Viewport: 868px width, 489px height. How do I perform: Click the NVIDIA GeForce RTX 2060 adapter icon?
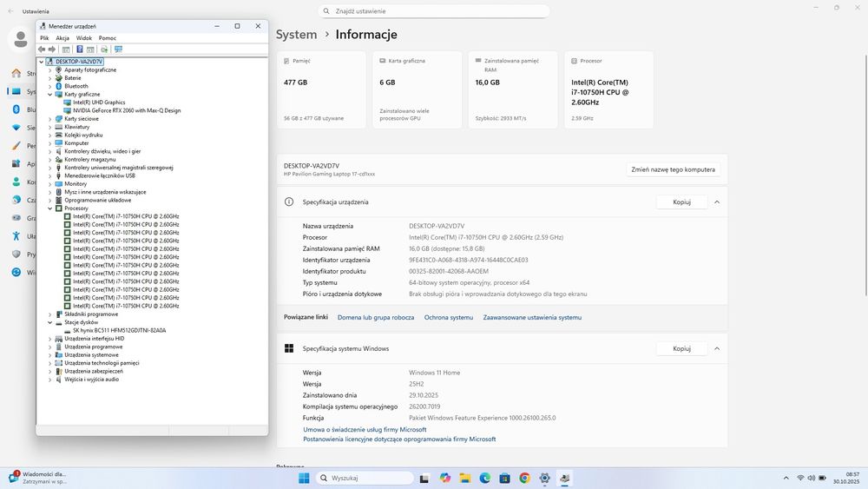coord(68,110)
